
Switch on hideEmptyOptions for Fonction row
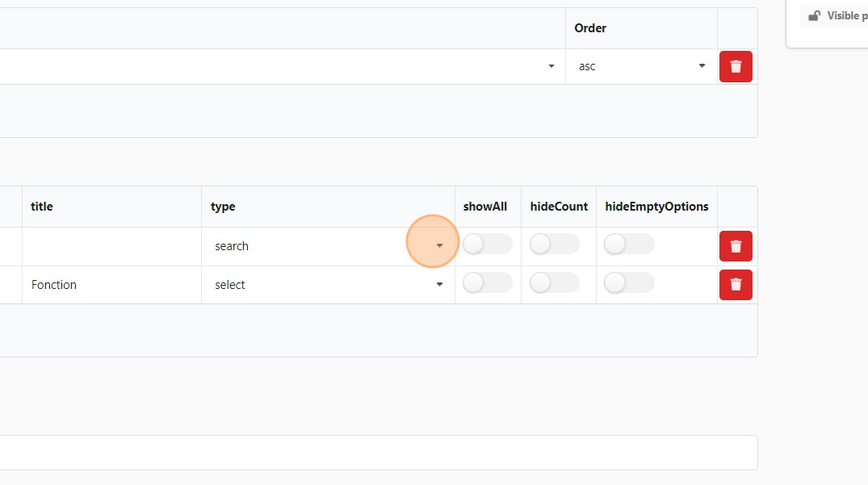tap(629, 283)
